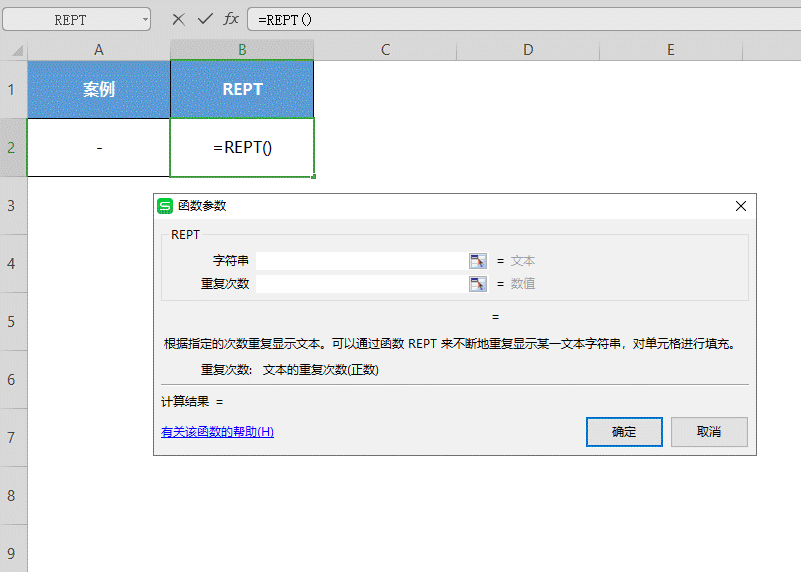Click the 取消 button
Screen dimensions: 801x572
click(x=709, y=432)
